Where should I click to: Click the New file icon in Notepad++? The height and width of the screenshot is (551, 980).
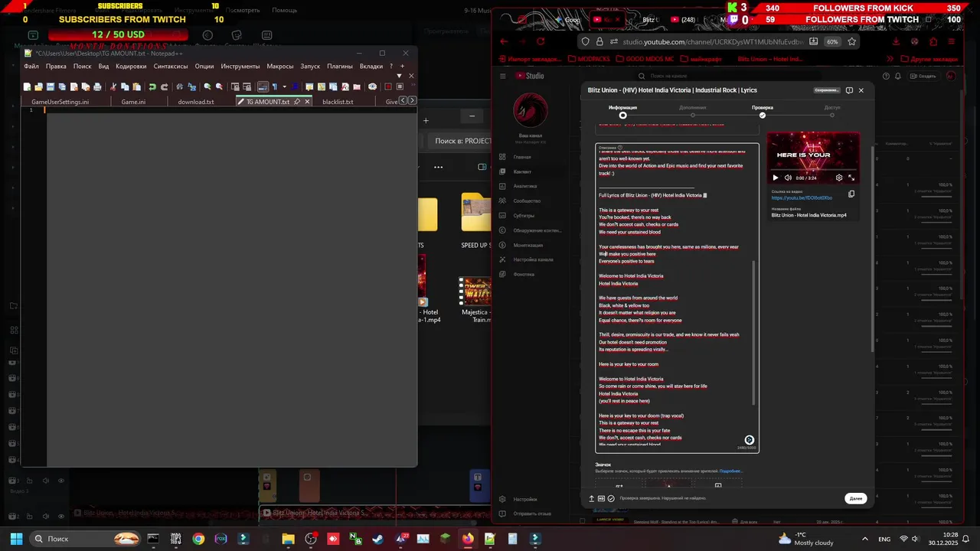[28, 86]
